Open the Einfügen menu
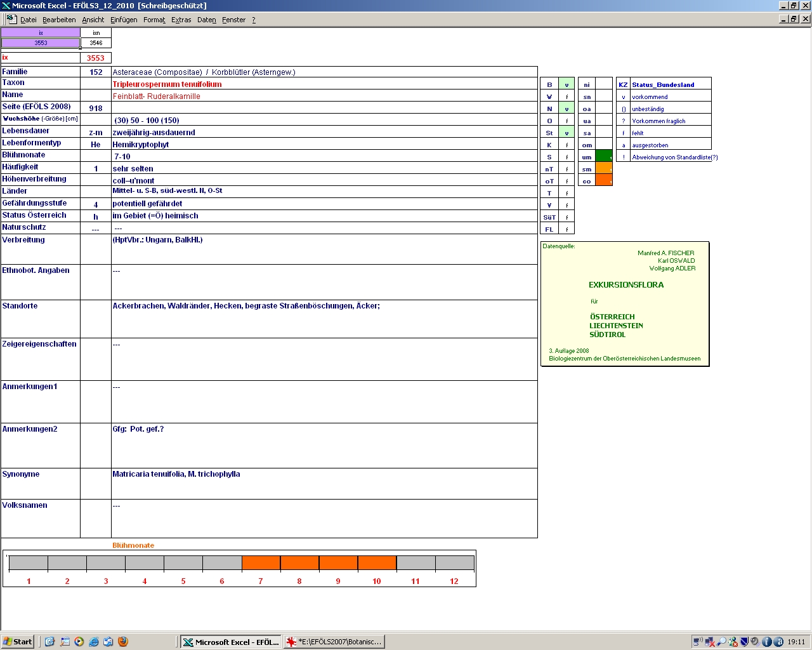Viewport: 812px width, 650px height. (124, 20)
